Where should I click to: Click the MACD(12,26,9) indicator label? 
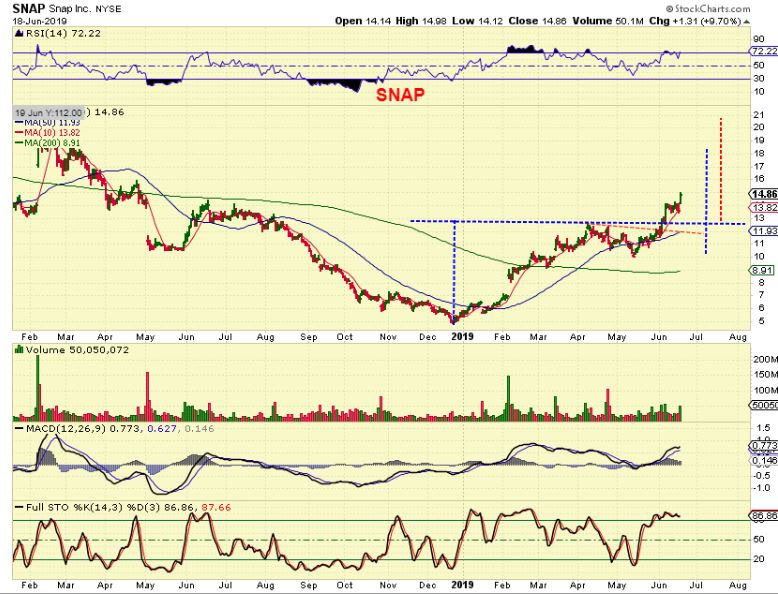(x=66, y=428)
